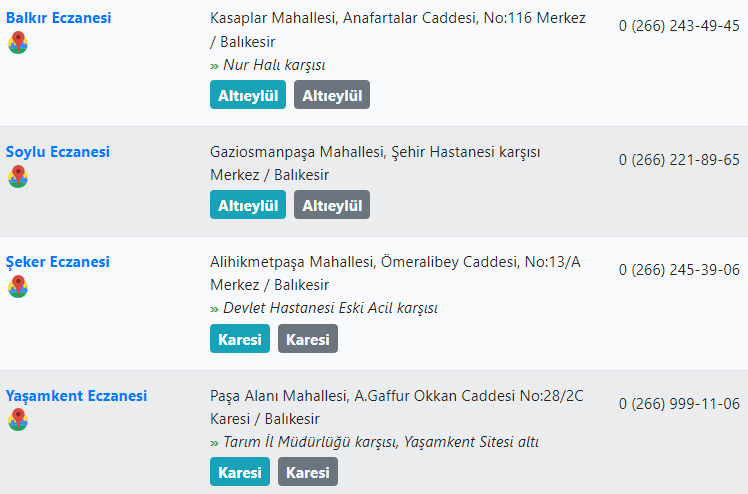This screenshot has height=494, width=748.
Task: Click teal Karesi badge under Şeker Eczanesi
Action: pos(239,339)
